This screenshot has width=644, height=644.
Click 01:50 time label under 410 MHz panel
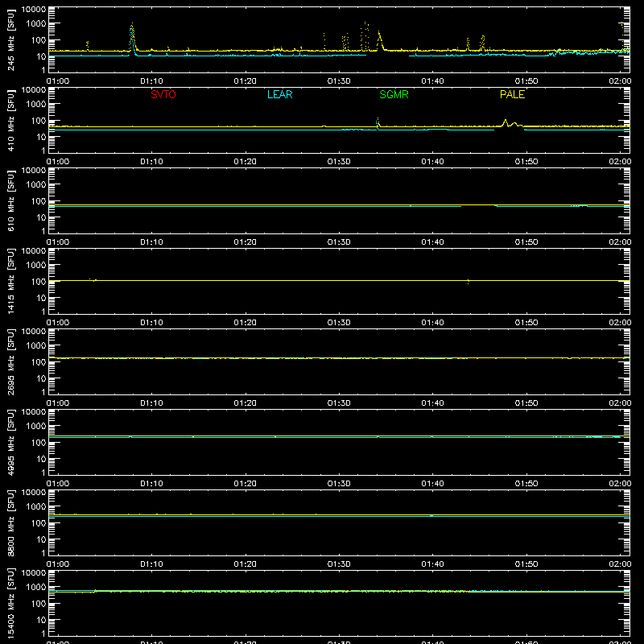point(526,162)
